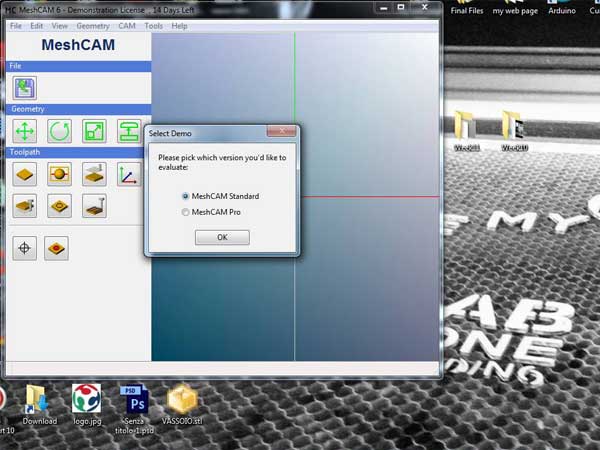The width and height of the screenshot is (600, 450).
Task: Open the CAM menu
Action: pyautogui.click(x=127, y=26)
